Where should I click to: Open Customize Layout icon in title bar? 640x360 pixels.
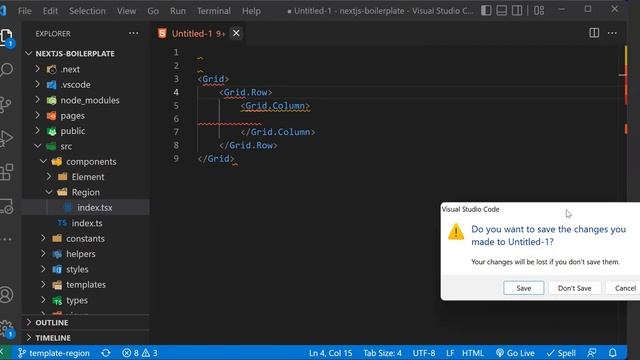click(539, 11)
